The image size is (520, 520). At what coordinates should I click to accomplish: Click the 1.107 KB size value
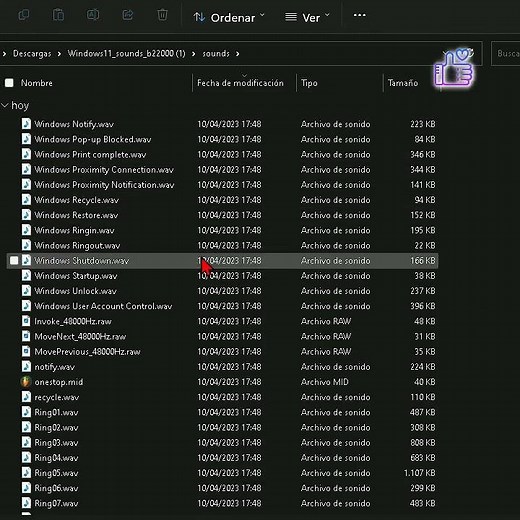[x=419, y=473]
